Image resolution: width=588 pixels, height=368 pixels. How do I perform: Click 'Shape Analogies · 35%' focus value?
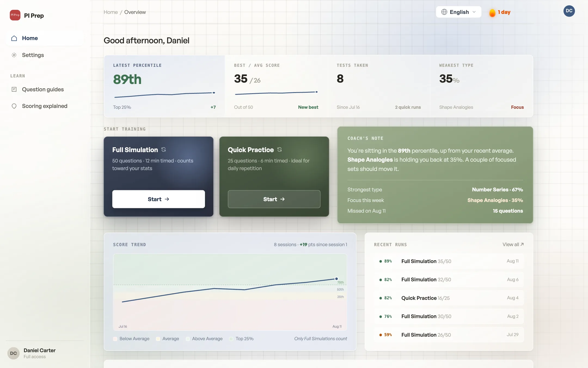tap(495, 200)
